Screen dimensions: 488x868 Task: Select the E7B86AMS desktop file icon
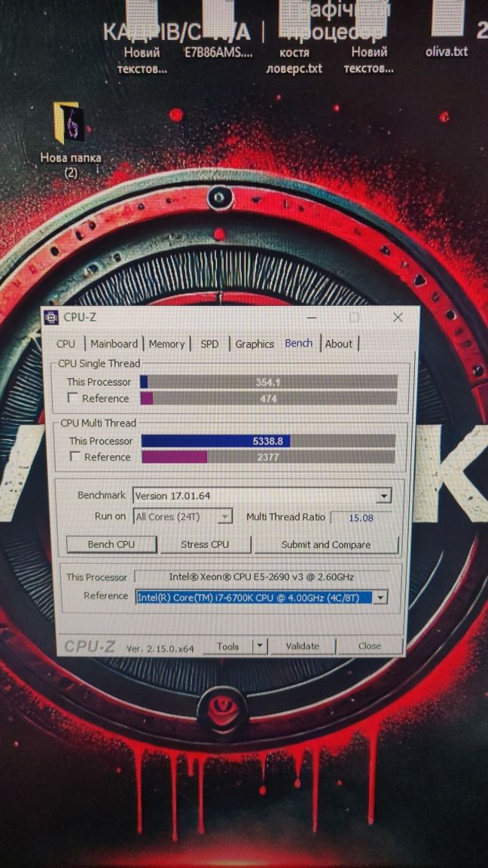pyautogui.click(x=218, y=30)
